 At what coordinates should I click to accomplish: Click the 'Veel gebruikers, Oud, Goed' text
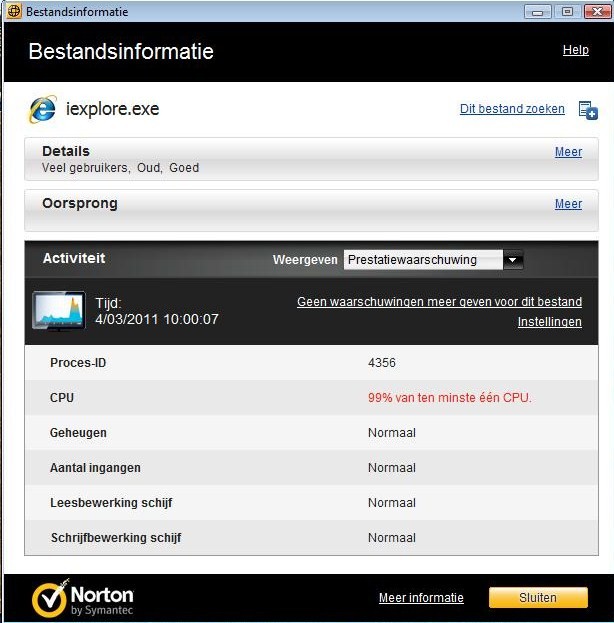(x=120, y=168)
